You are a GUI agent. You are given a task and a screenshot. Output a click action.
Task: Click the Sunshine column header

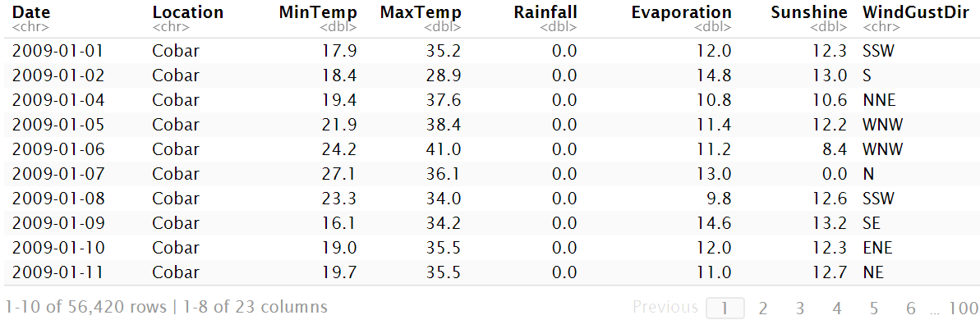click(809, 12)
